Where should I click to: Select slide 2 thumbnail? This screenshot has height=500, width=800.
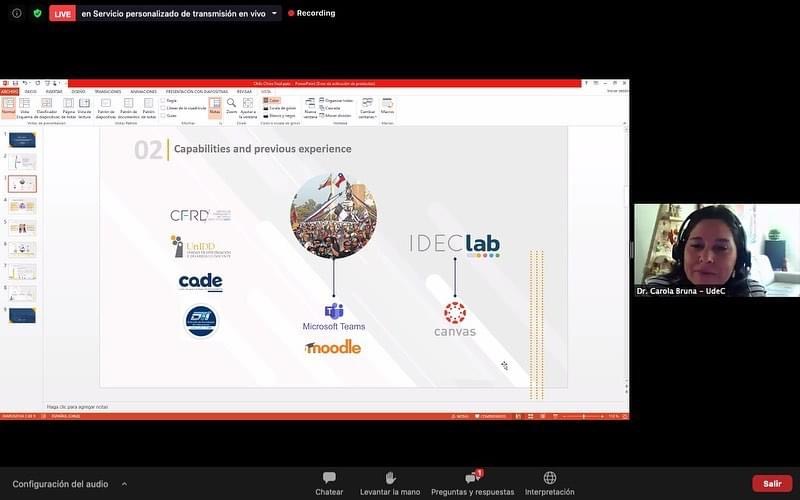coord(22,162)
